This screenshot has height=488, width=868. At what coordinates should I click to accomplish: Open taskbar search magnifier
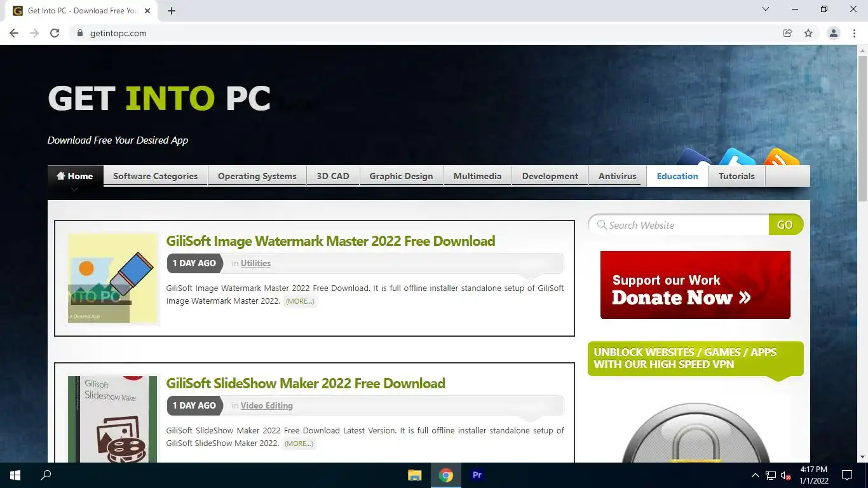coord(46,475)
